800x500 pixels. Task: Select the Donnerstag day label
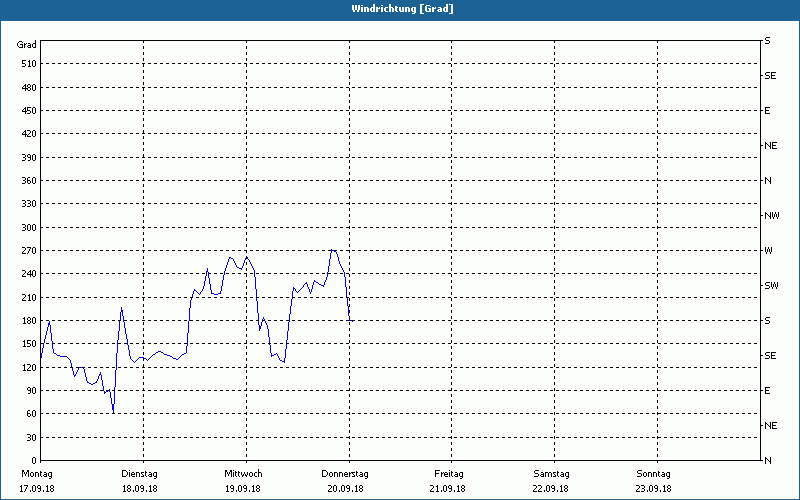[x=345, y=474]
